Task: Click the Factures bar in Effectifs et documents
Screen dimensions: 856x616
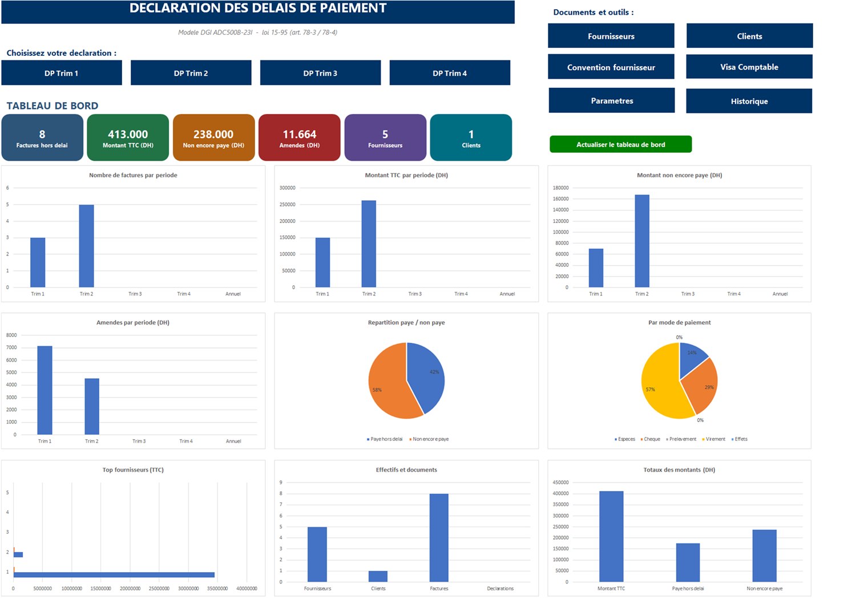Action: point(439,538)
